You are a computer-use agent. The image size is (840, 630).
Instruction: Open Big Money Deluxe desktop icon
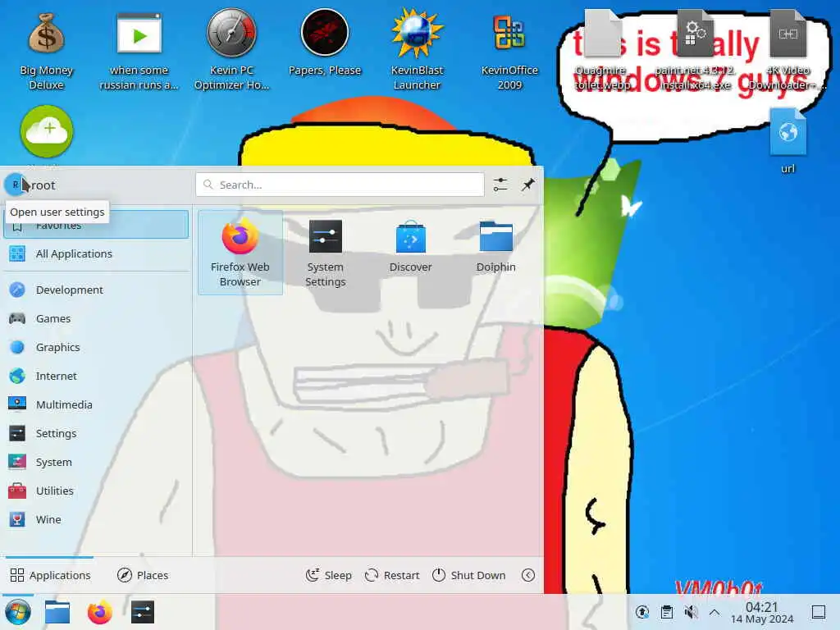coord(46,51)
